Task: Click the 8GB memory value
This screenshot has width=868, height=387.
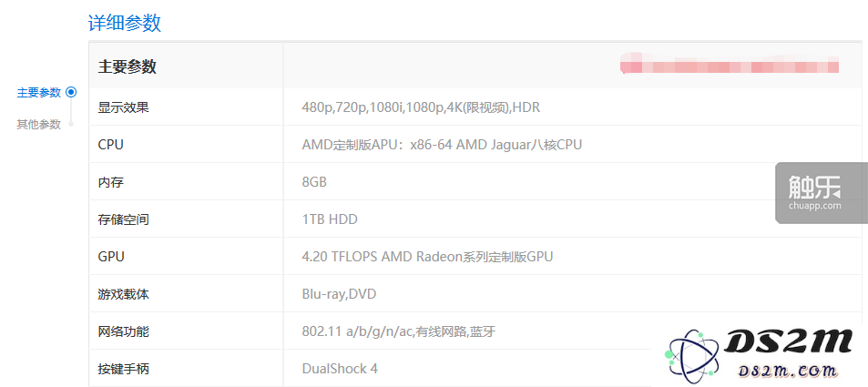Action: (314, 181)
